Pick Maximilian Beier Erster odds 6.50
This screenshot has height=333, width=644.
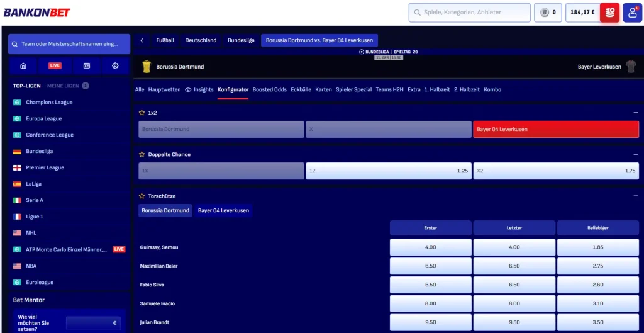pos(430,266)
